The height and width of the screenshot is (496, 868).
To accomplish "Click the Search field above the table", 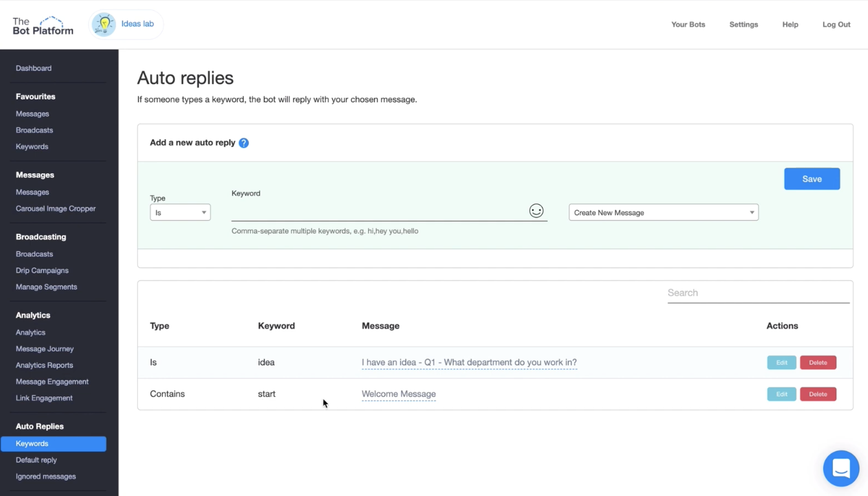I will click(x=758, y=293).
